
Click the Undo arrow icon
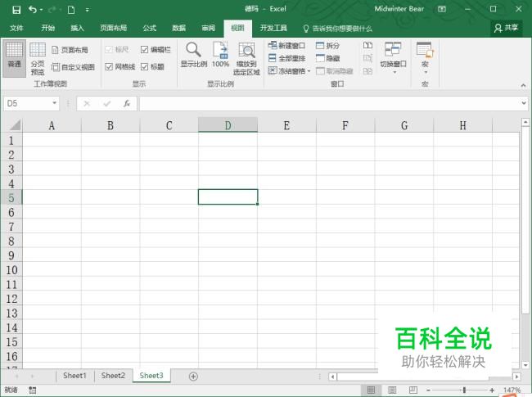pos(33,10)
